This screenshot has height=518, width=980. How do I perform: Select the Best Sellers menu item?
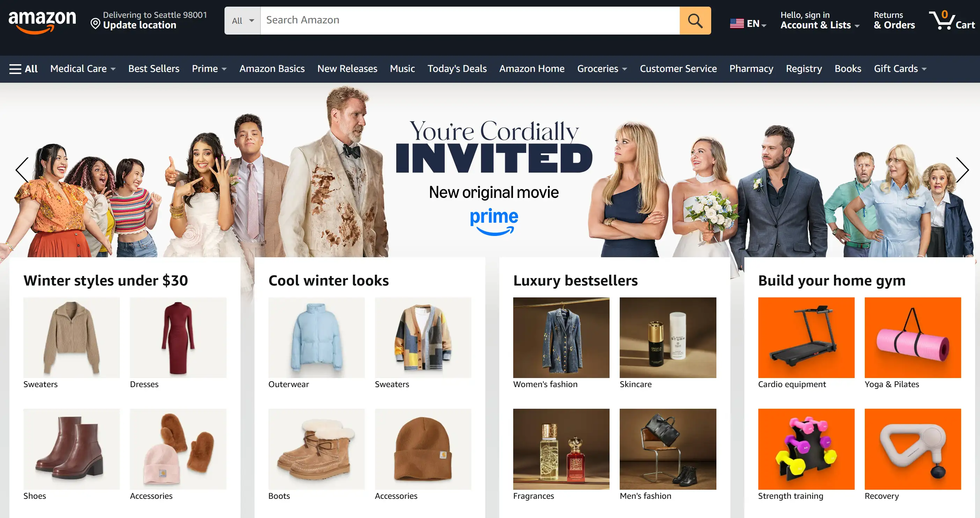pos(154,68)
